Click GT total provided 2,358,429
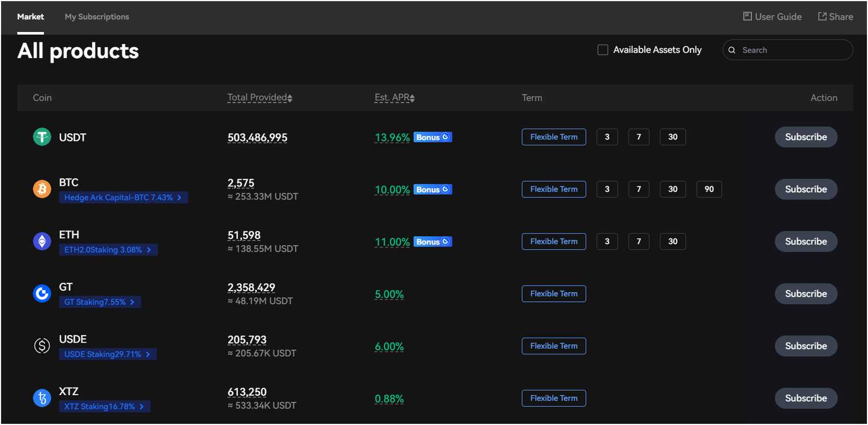868x425 pixels. 251,287
